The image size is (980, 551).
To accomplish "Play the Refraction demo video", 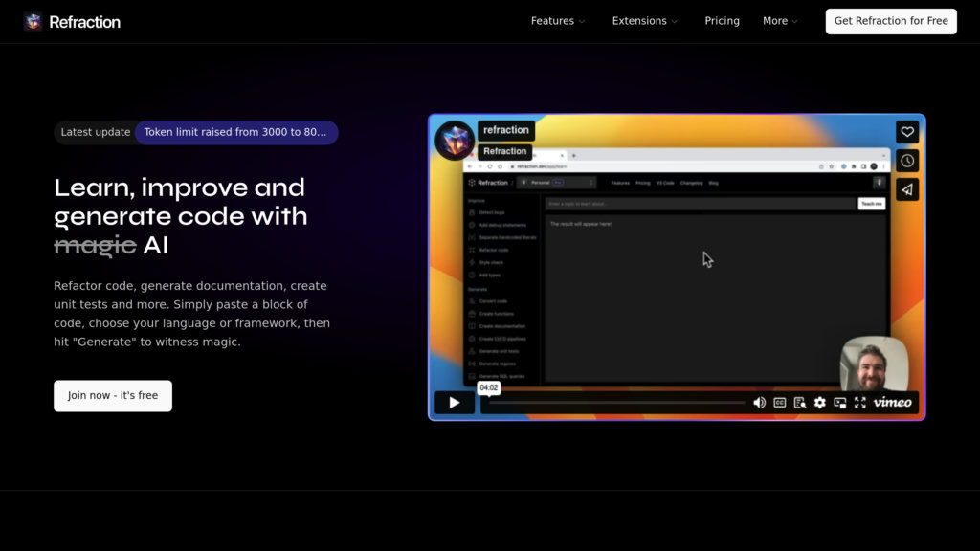I will [455, 403].
